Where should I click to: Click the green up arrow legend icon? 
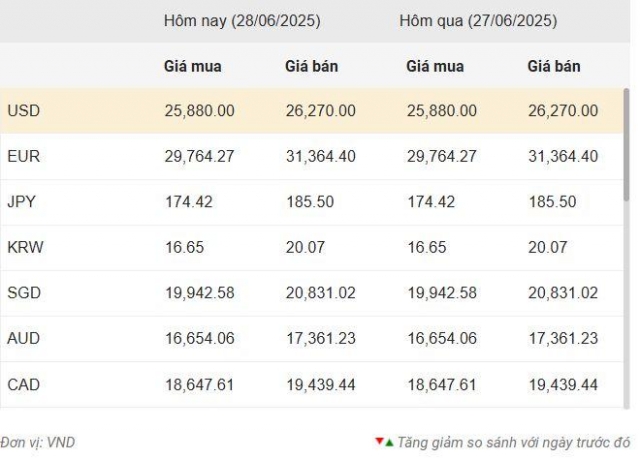point(389,443)
